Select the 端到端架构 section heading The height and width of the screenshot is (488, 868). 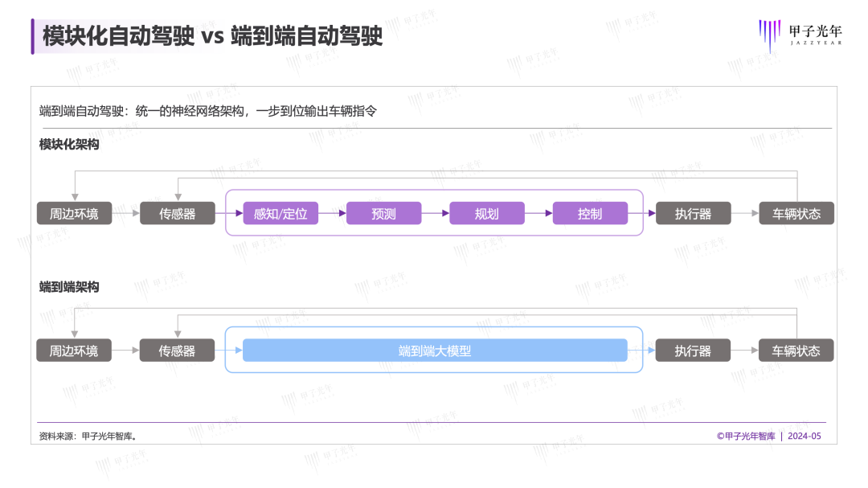point(69,287)
